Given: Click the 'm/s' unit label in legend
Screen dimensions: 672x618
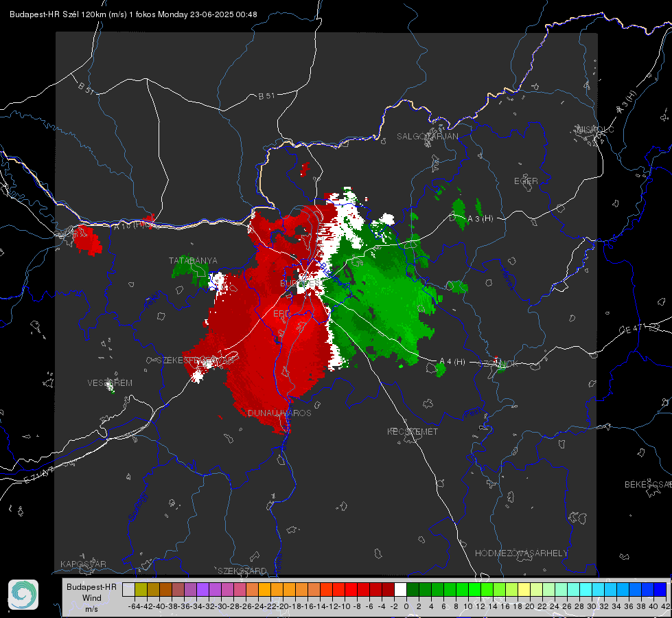Looking at the screenshot, I should point(92,609).
